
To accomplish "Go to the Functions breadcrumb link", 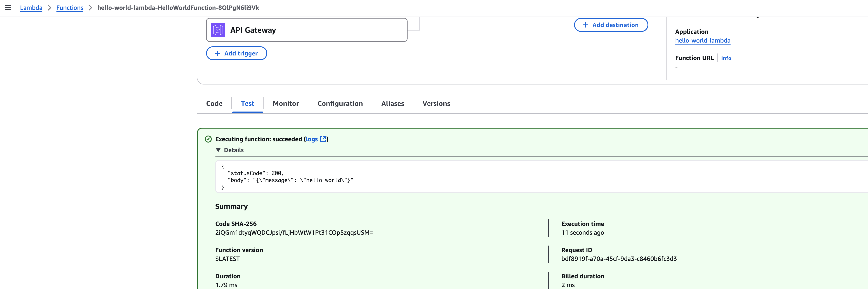I will 70,8.
